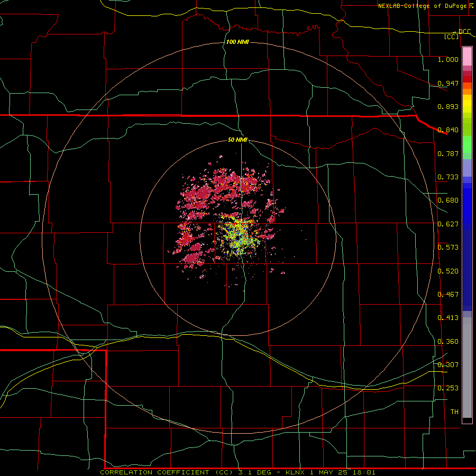Click the 0.253 scale value
Screen dimensions: 476x476
coord(448,388)
